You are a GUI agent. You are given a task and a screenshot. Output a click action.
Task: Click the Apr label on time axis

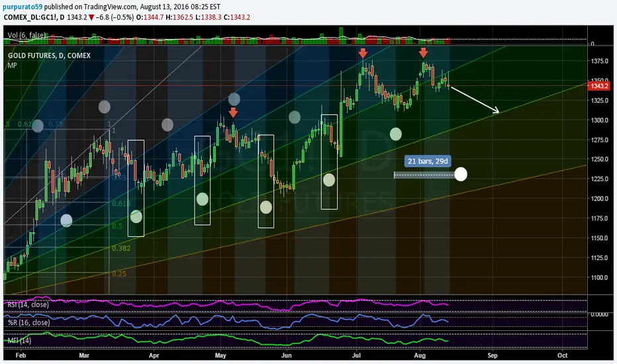point(154,355)
